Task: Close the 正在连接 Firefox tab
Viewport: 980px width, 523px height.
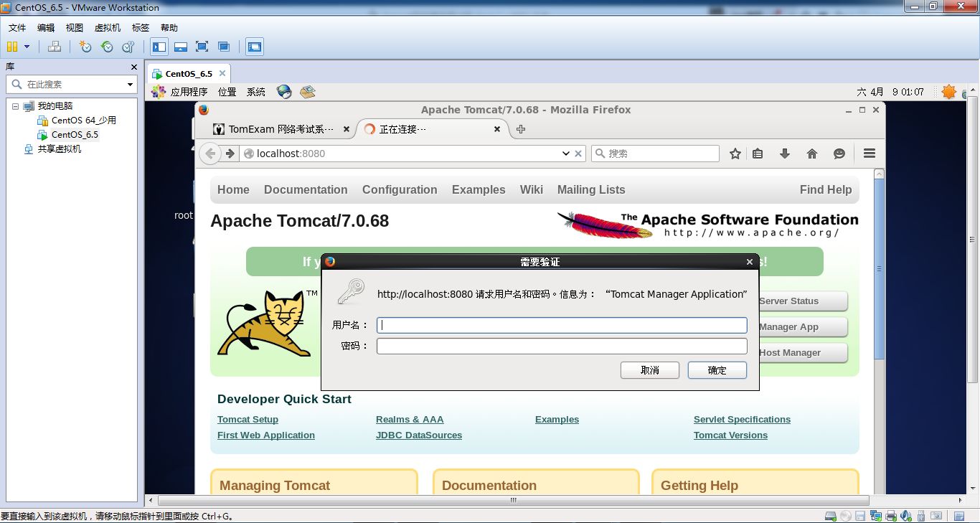Action: point(497,129)
